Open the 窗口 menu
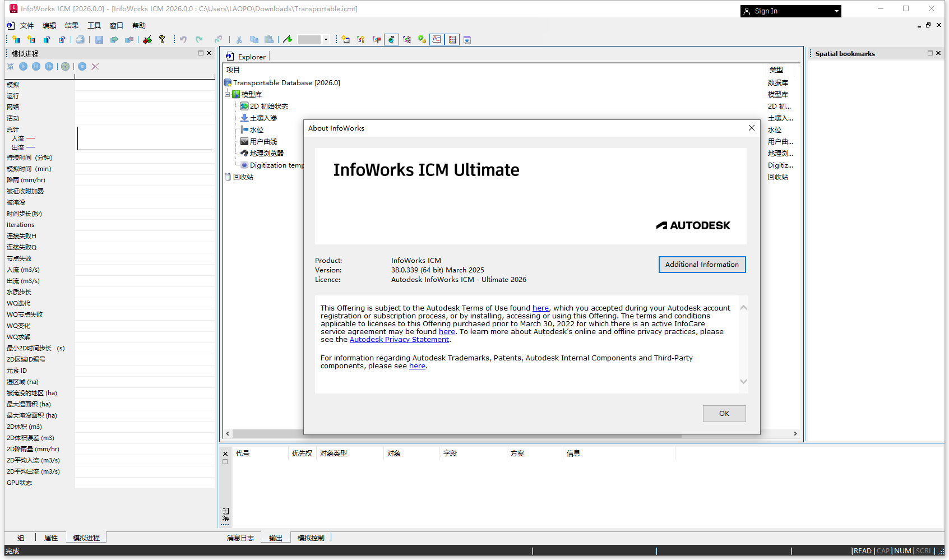Viewport: 949px width, 560px height. pos(117,25)
